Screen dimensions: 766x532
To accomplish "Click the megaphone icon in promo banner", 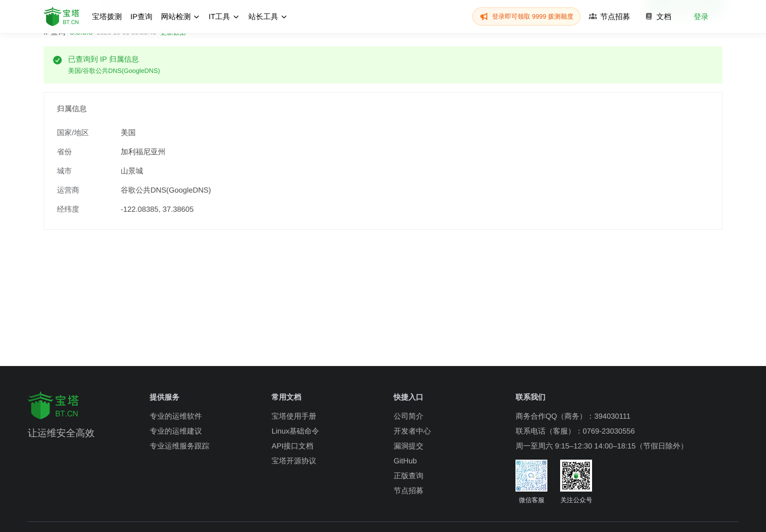I will (484, 17).
